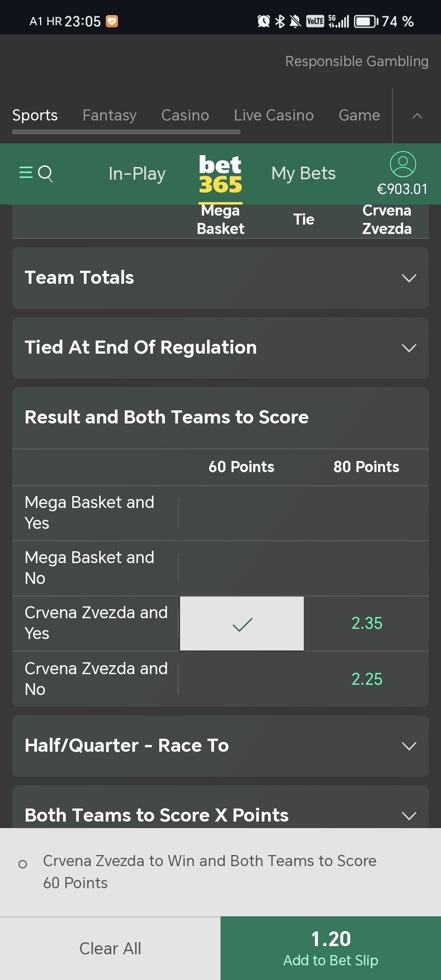The width and height of the screenshot is (441, 980).
Task: Open Responsible Gambling link
Action: 356,61
